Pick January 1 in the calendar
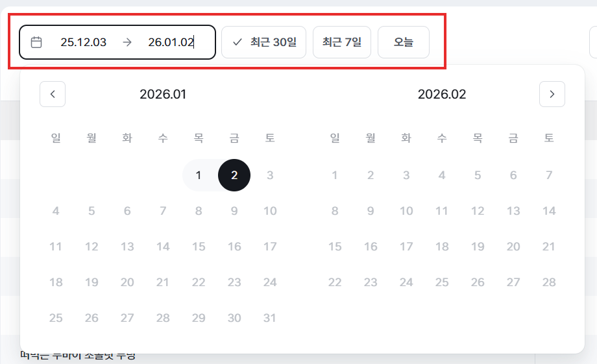 pos(199,175)
